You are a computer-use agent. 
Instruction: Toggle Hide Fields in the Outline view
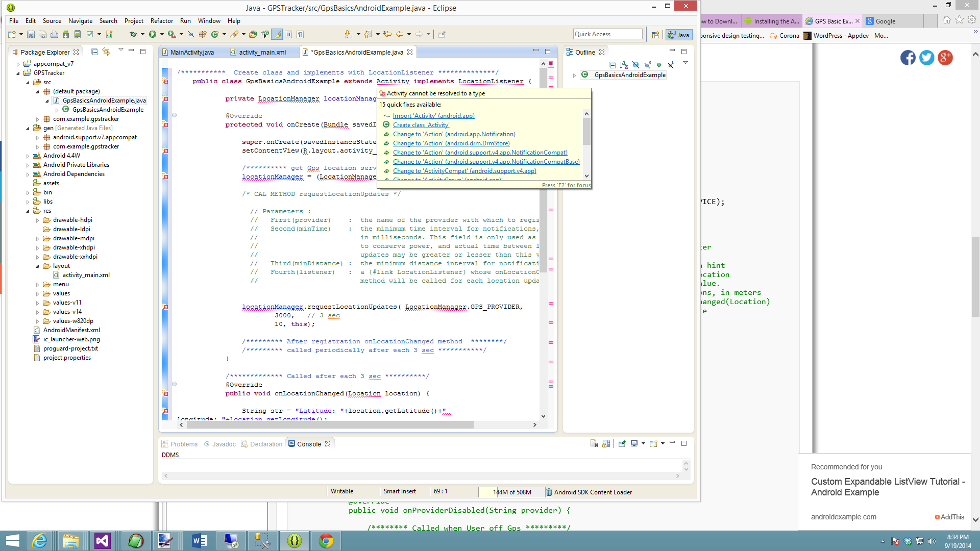(635, 65)
